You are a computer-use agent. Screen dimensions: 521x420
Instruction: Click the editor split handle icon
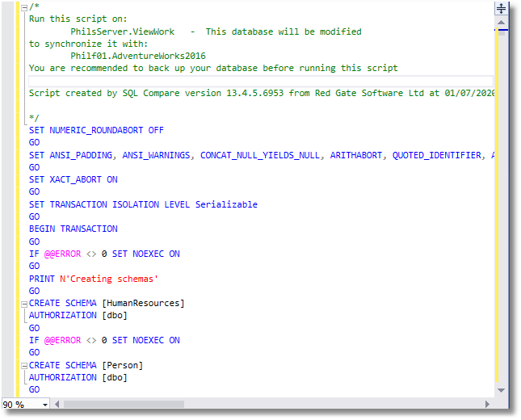coord(501,8)
